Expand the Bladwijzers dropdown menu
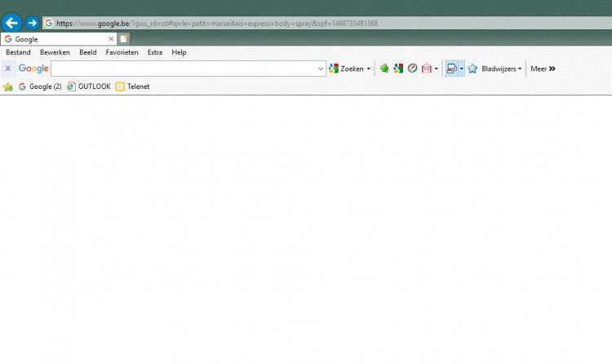Image resolution: width=612 pixels, height=364 pixels. point(520,69)
